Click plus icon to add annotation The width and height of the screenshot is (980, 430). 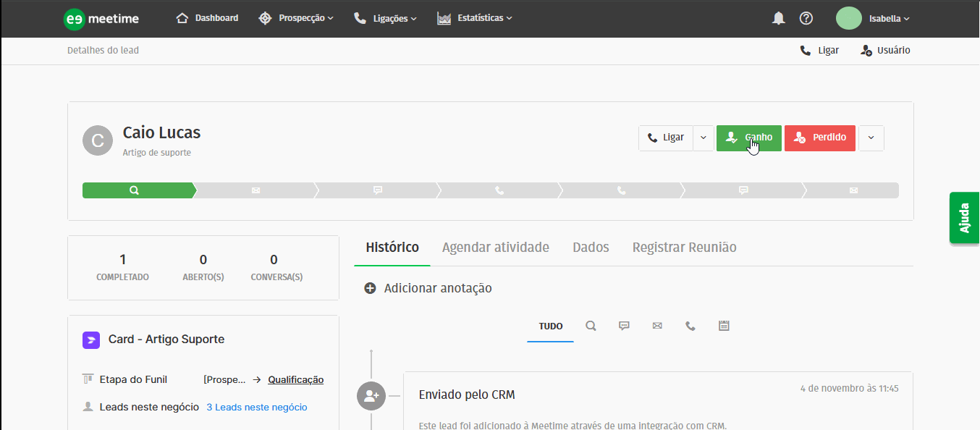point(370,288)
